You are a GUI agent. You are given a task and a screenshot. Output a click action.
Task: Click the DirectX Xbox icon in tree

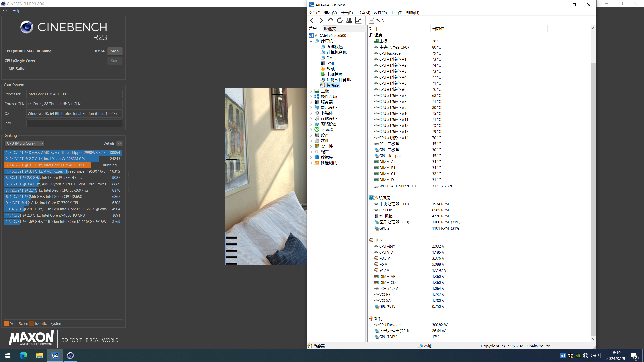317,129
